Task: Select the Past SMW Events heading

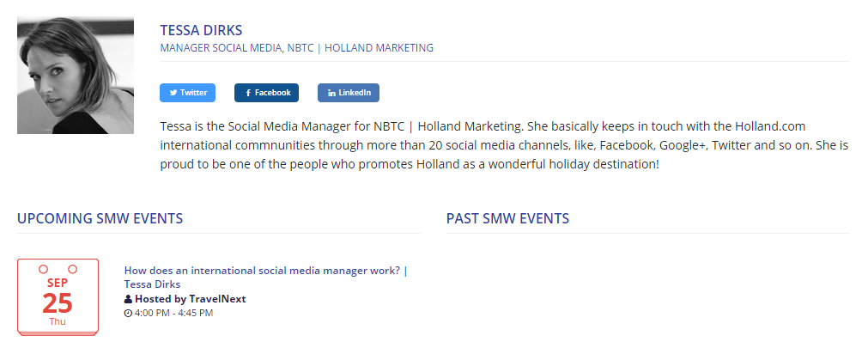Action: click(x=507, y=218)
